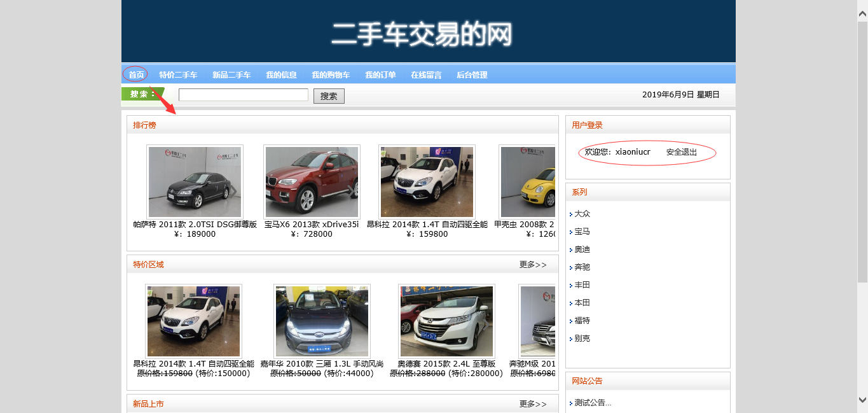868x413 pixels.
Task: Go to the 首页 home tab
Action: point(136,75)
